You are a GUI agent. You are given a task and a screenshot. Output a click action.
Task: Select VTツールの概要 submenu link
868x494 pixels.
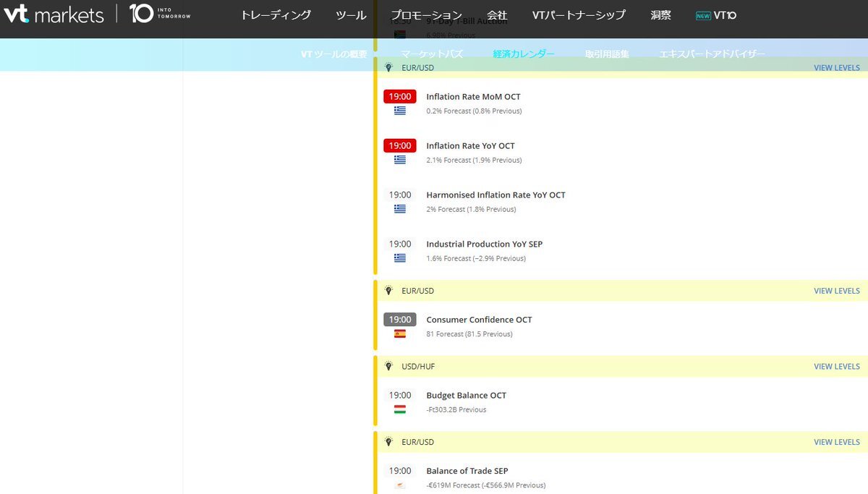point(334,54)
